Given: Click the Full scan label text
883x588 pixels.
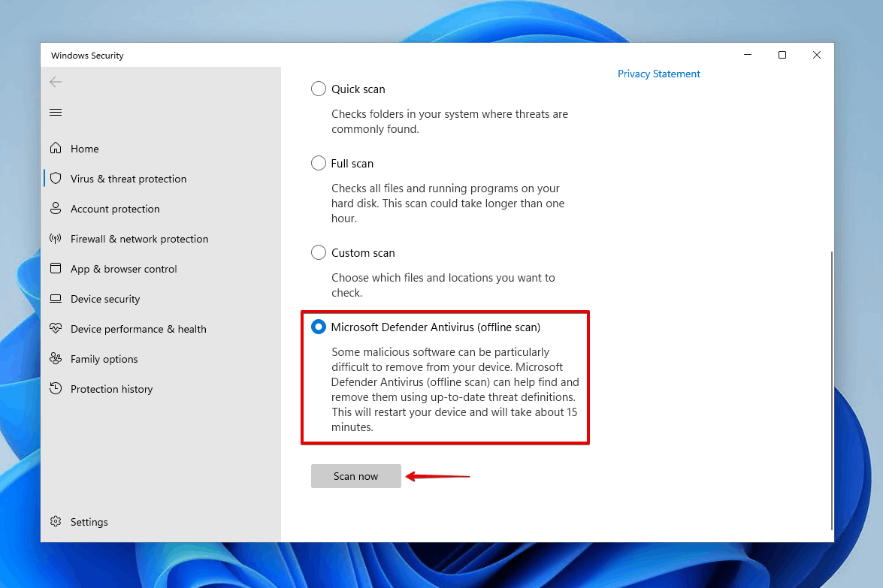Looking at the screenshot, I should pyautogui.click(x=352, y=163).
